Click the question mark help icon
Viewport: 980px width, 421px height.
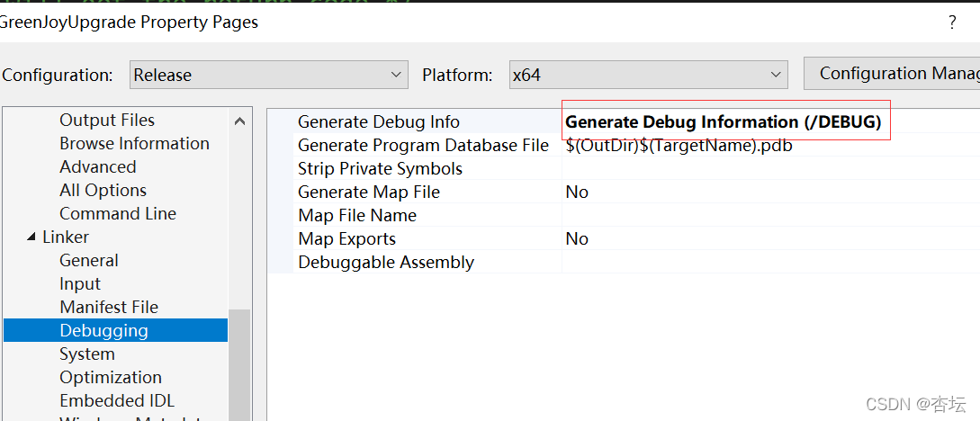pos(952,23)
